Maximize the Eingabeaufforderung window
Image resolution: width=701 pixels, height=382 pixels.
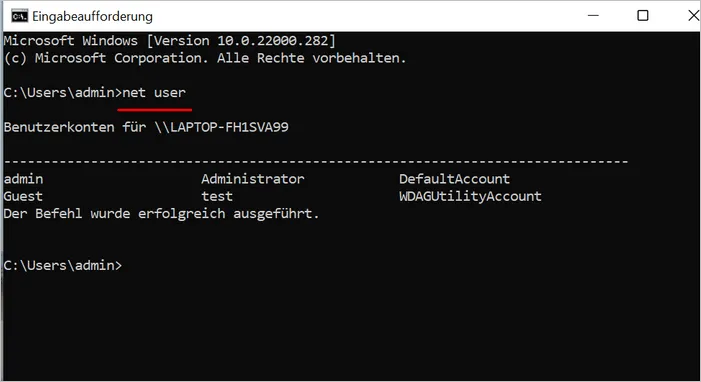pyautogui.click(x=642, y=16)
